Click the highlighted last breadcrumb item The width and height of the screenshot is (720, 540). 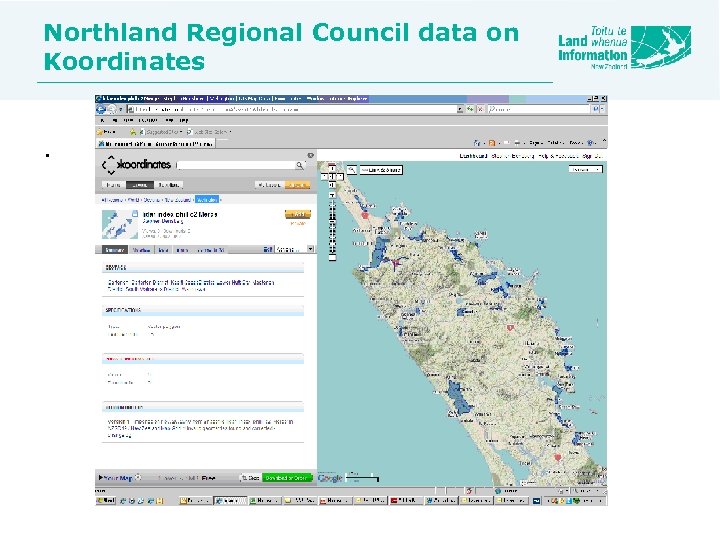pyautogui.click(x=207, y=200)
